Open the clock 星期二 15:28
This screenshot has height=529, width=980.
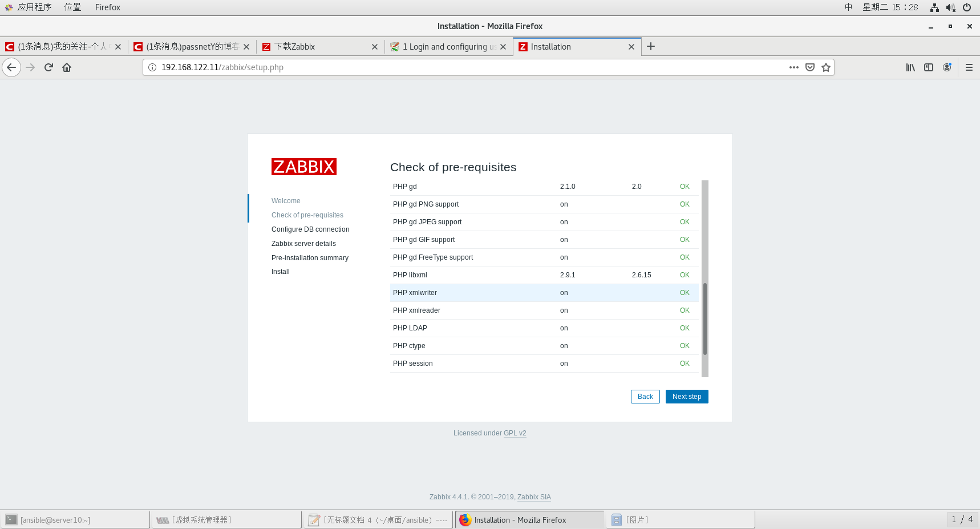pyautogui.click(x=890, y=7)
